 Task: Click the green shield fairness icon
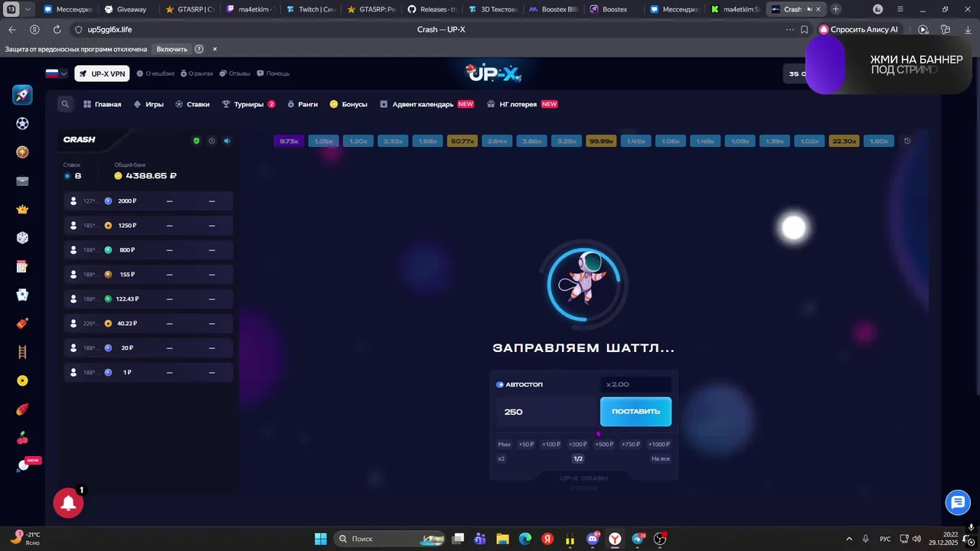[196, 141]
